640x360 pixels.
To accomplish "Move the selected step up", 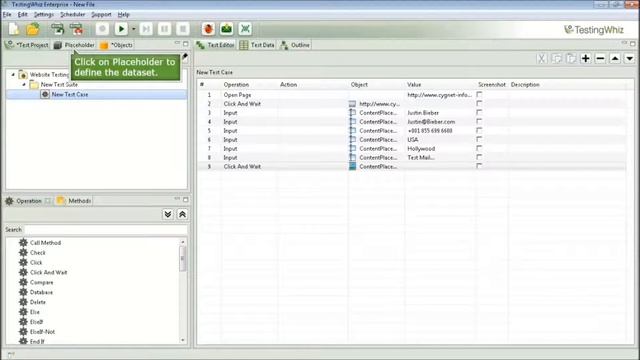I will [615, 58].
